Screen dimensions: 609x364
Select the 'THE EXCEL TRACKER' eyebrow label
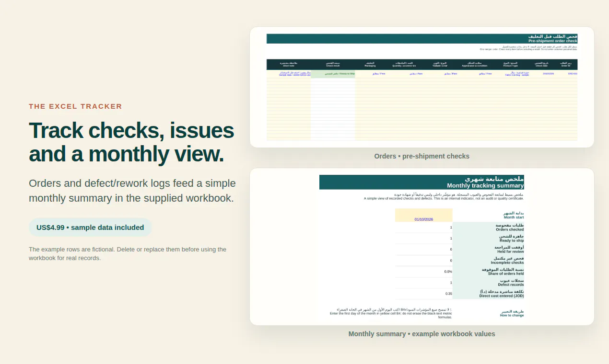click(x=75, y=106)
